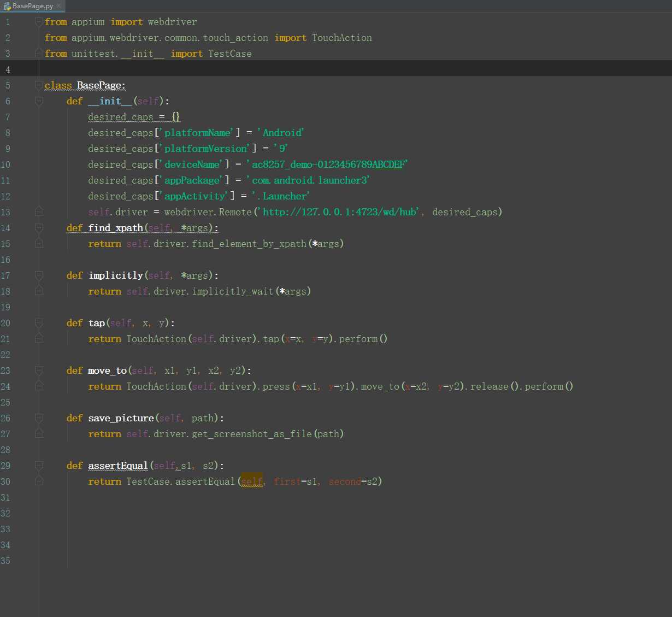The image size is (672, 617).
Task: Fold the assertEqual method at line 29
Action: tap(39, 466)
